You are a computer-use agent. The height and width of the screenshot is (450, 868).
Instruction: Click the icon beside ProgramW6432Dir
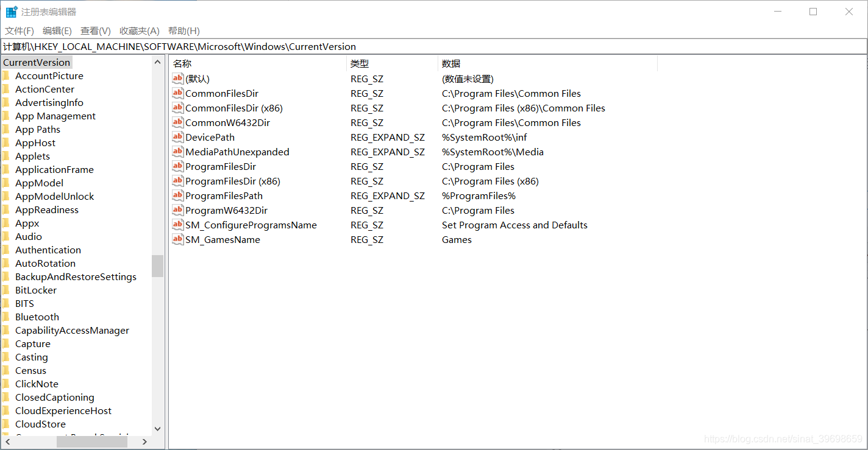pyautogui.click(x=177, y=210)
